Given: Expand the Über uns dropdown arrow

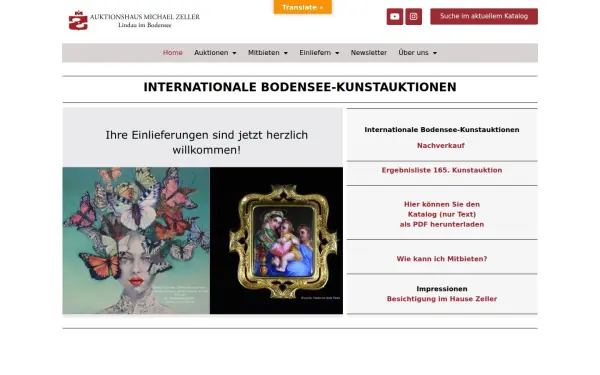Looking at the screenshot, I should click(x=435, y=53).
